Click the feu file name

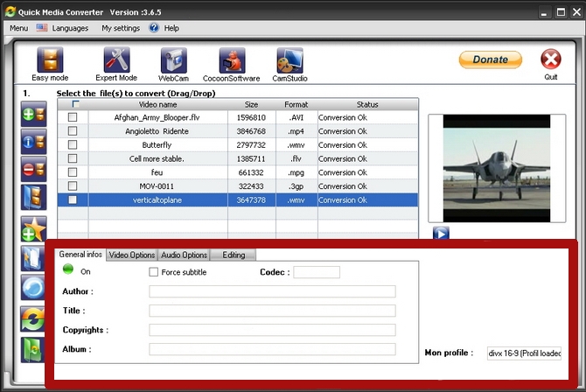pos(157,172)
